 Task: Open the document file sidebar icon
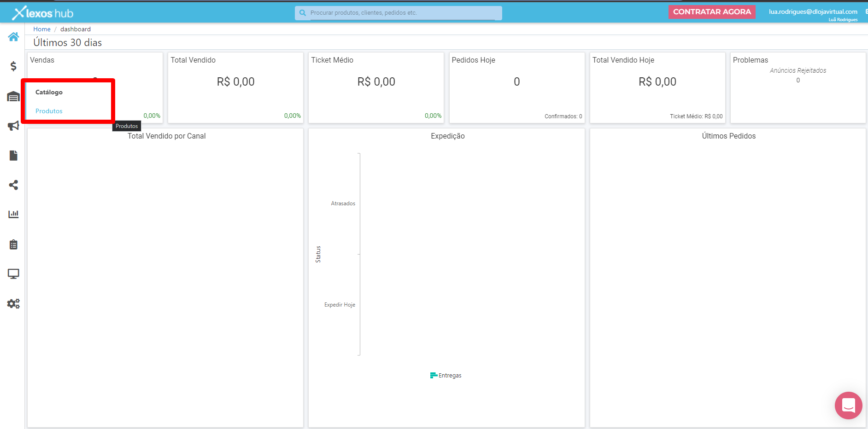(13, 156)
